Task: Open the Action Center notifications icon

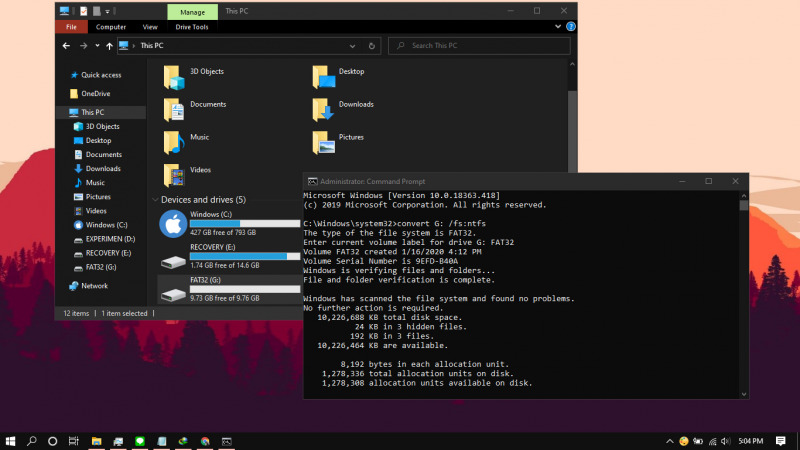Action: [x=781, y=441]
